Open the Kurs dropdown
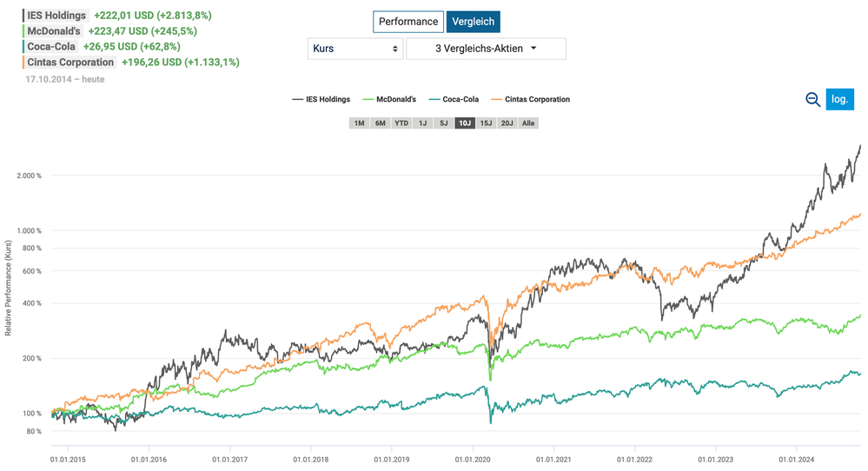This screenshot has width=868, height=471. pyautogui.click(x=355, y=49)
